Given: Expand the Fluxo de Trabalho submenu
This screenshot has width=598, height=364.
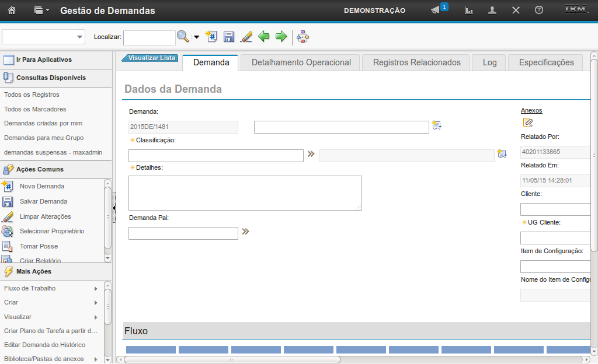Looking at the screenshot, I should point(96,288).
